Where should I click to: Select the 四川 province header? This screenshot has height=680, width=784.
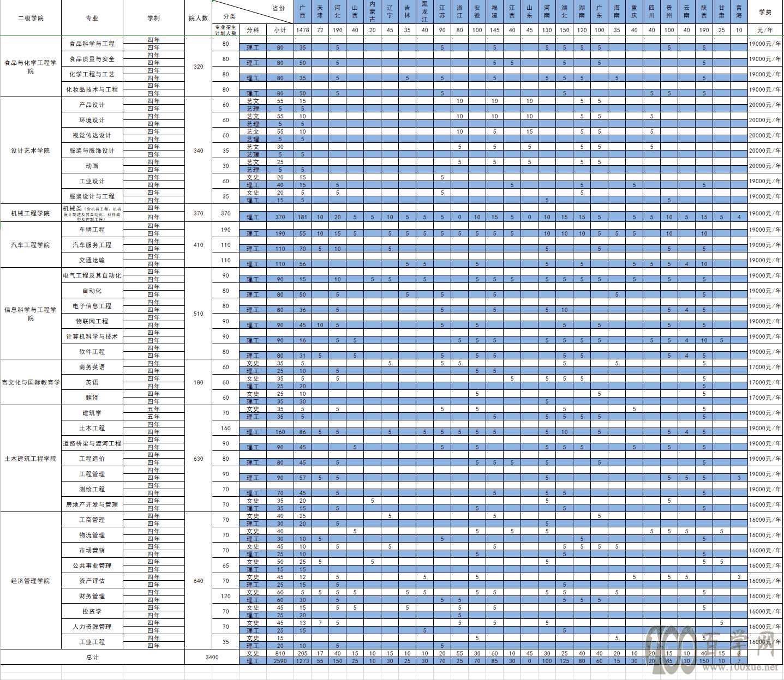pos(651,12)
